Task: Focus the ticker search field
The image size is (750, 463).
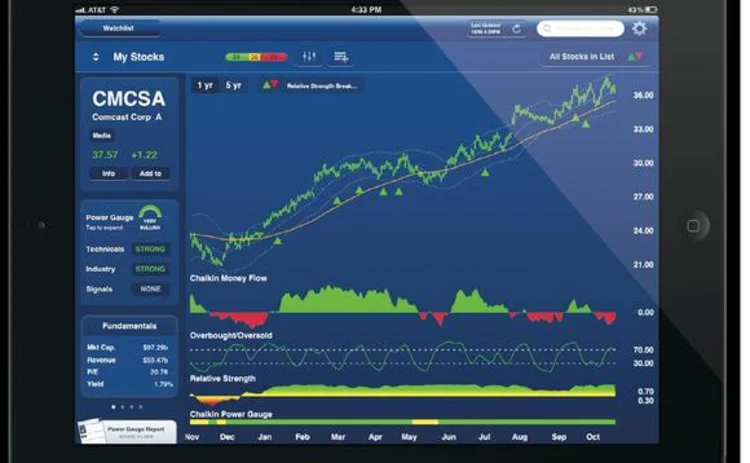Action: pos(580,29)
